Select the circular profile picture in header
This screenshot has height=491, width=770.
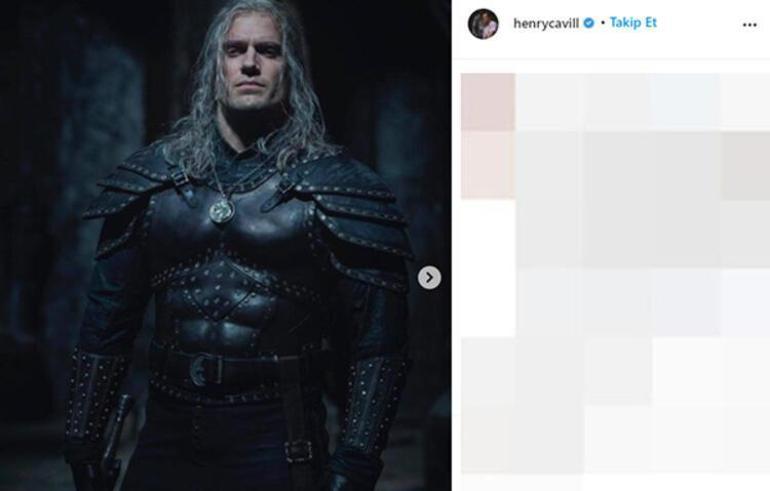point(483,24)
